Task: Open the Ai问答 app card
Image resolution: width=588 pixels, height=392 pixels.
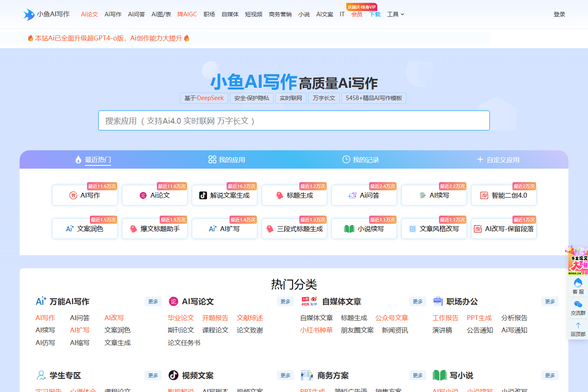Action: pos(364,195)
